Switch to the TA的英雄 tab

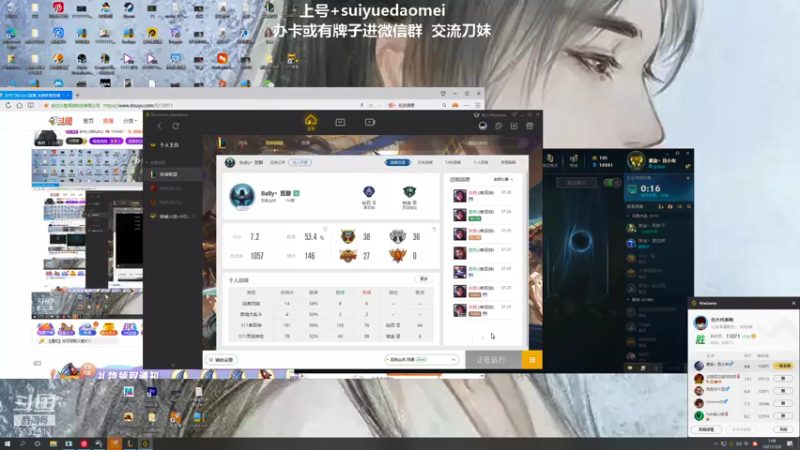click(x=453, y=163)
